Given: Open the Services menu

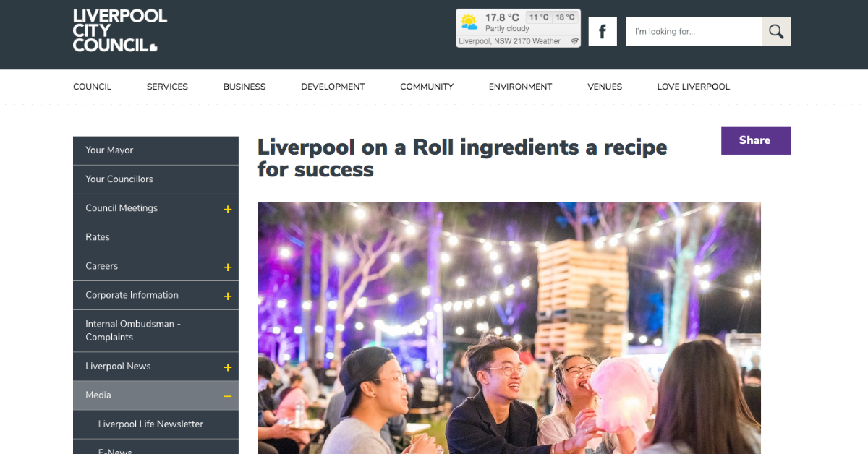Looking at the screenshot, I should pos(167,87).
